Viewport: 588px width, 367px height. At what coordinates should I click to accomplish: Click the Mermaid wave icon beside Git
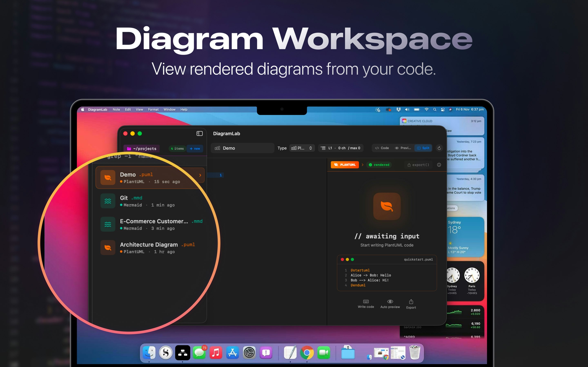108,201
